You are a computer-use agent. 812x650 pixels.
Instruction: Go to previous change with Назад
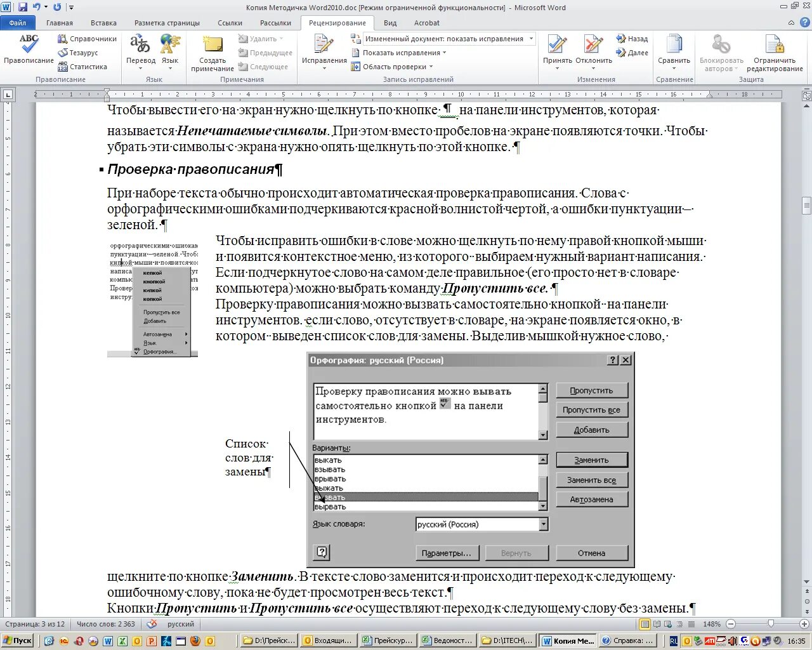(632, 39)
